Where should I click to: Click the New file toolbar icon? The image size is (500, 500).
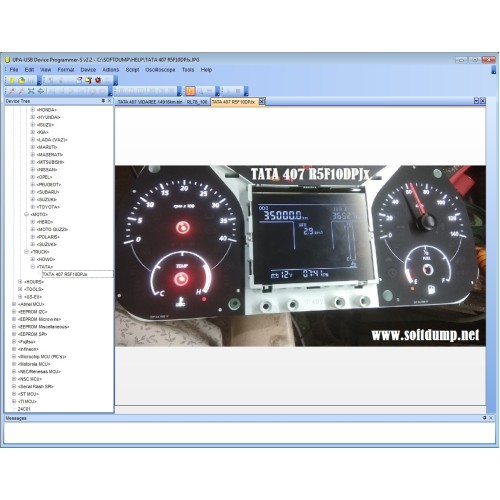[12, 80]
